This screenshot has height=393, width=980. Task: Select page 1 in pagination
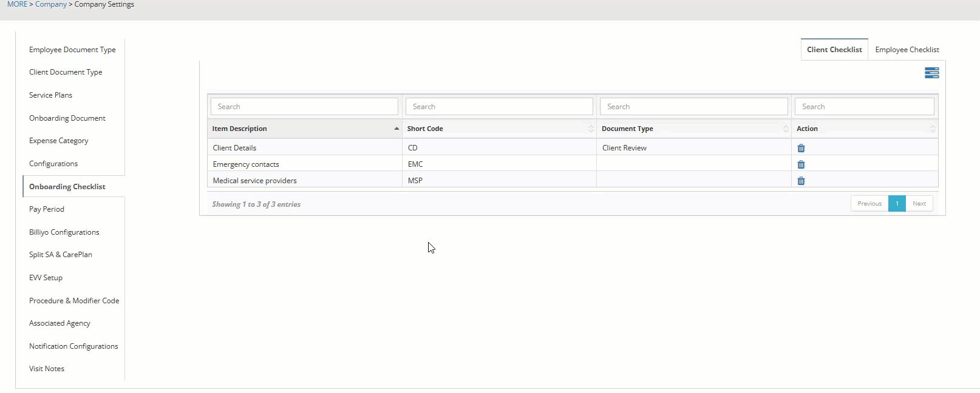(897, 204)
